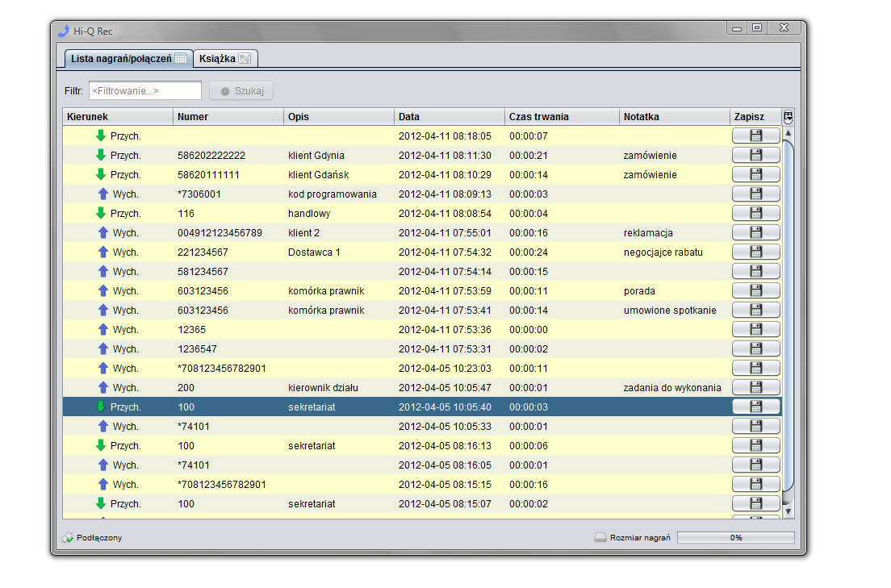This screenshot has width=891, height=588.
Task: Save the 10:05:33 *74101 recording
Action: click(755, 425)
